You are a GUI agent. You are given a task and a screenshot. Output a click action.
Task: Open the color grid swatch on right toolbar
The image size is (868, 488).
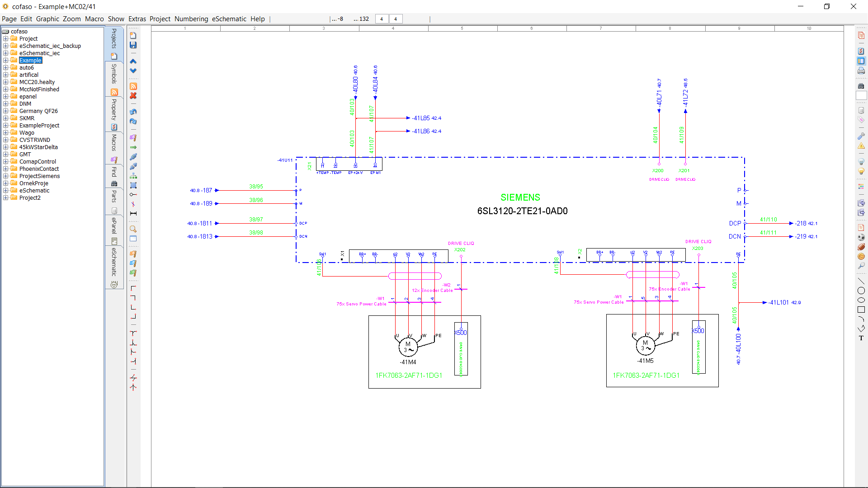coord(861,186)
